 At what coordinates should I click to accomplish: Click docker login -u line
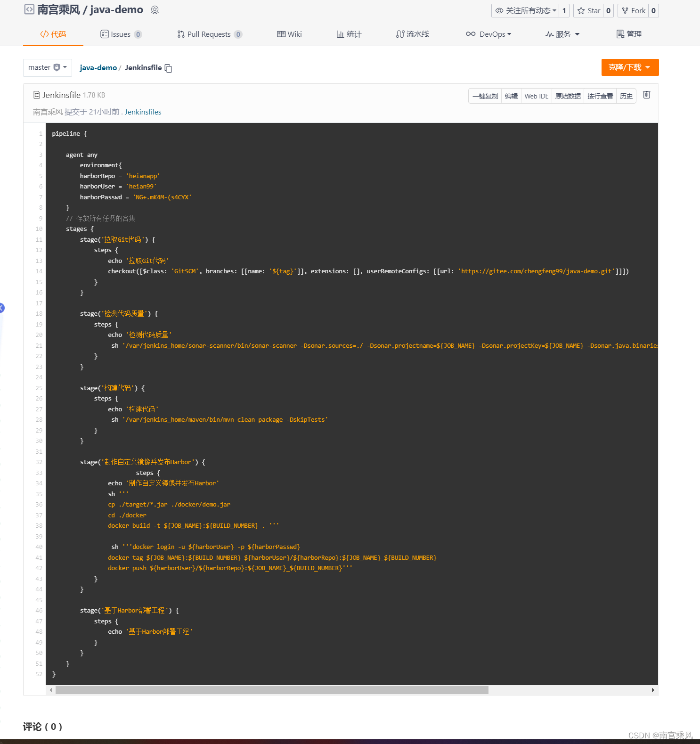206,547
